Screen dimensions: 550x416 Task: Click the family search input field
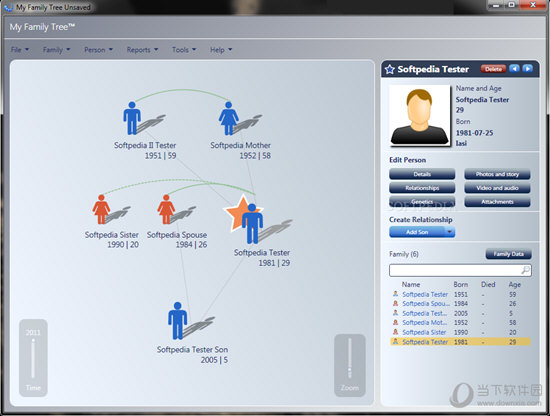click(x=460, y=270)
